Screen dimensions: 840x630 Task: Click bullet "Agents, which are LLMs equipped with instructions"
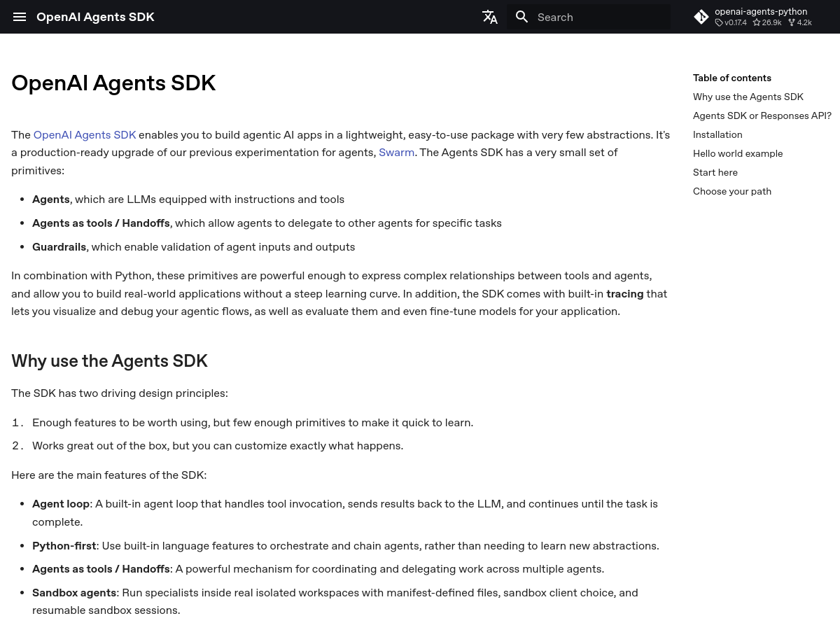pos(188,199)
